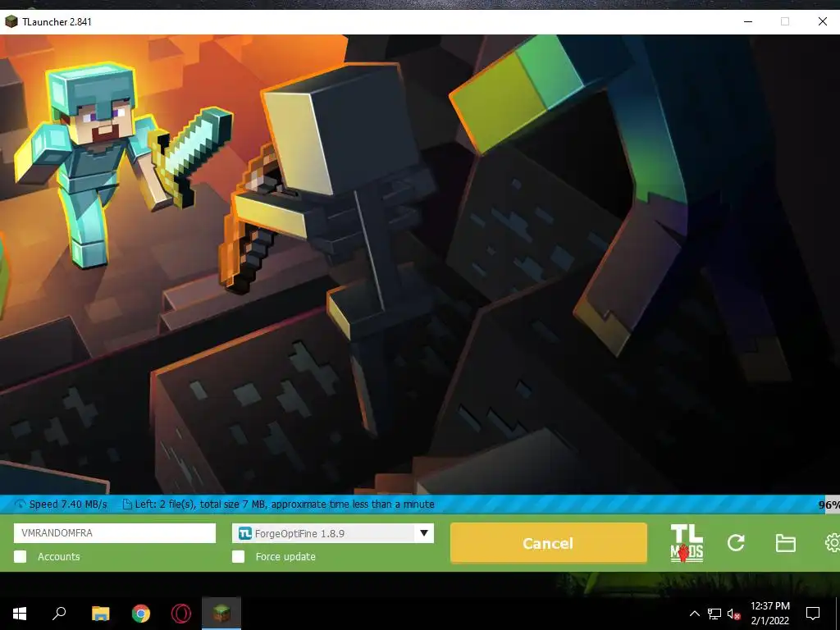Click the VMRANDOMFRA username field
The image size is (840, 630).
click(x=115, y=533)
